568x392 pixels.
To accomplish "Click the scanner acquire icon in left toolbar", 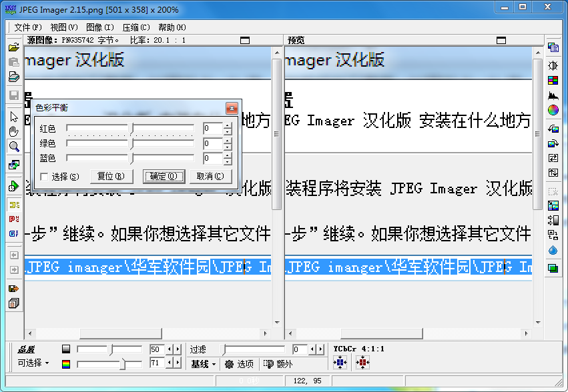I will (x=14, y=77).
